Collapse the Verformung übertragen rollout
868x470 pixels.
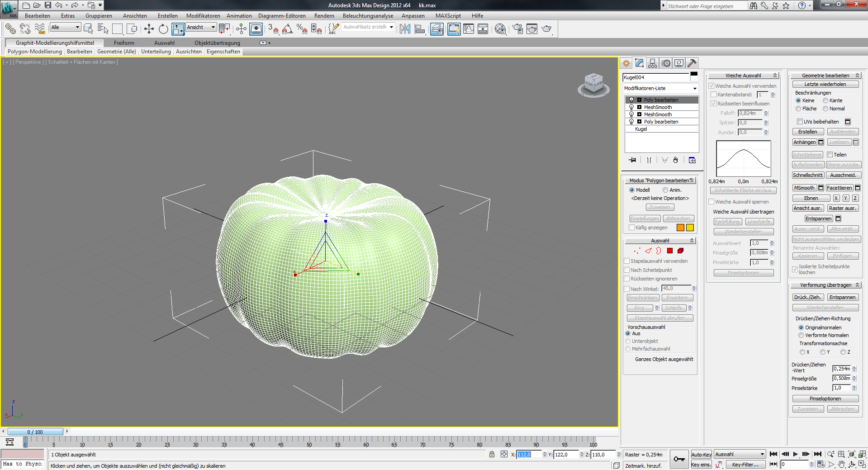825,285
